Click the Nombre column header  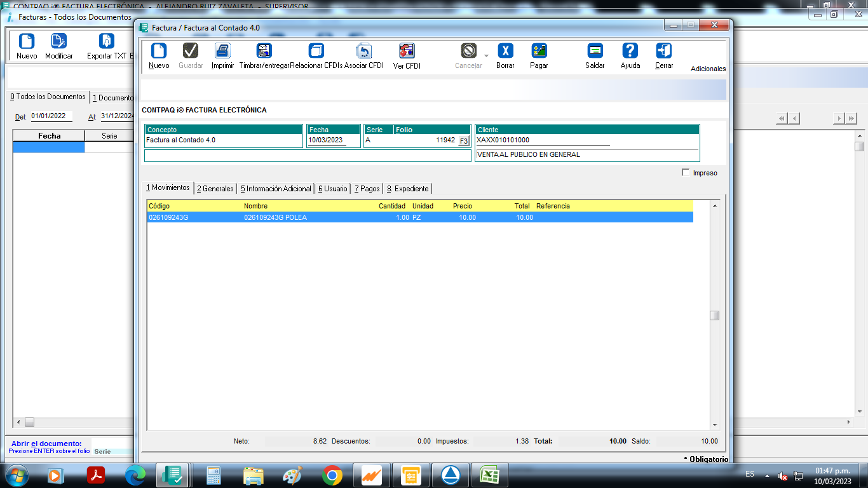[255, 206]
